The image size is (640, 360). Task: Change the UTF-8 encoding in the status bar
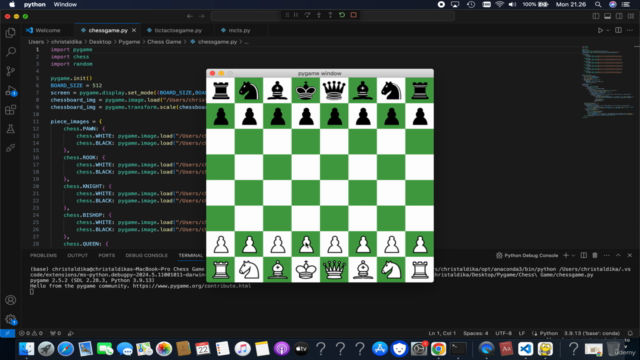503,333
